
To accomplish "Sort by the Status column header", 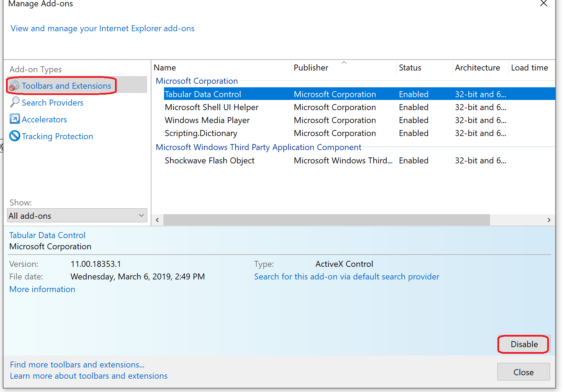I will (x=424, y=67).
